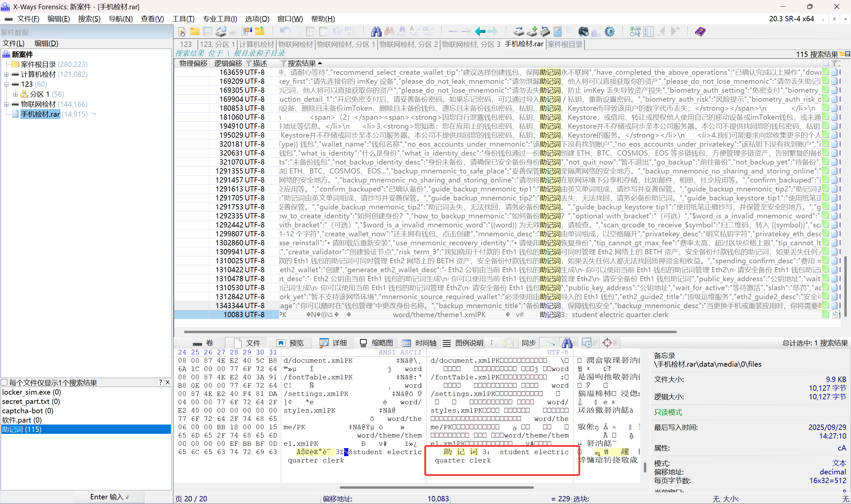851x504 pixels.
Task: Open the purple help book icon
Action: pyautogui.click(x=700, y=32)
